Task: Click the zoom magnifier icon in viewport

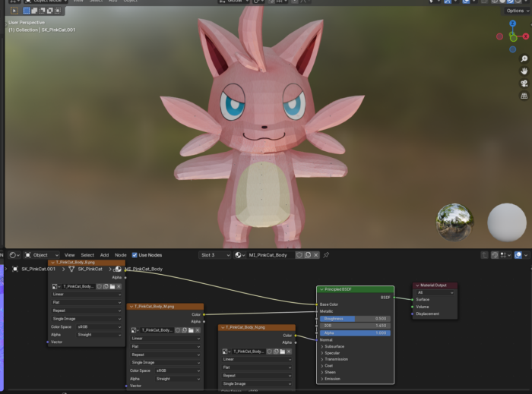Action: [x=524, y=59]
